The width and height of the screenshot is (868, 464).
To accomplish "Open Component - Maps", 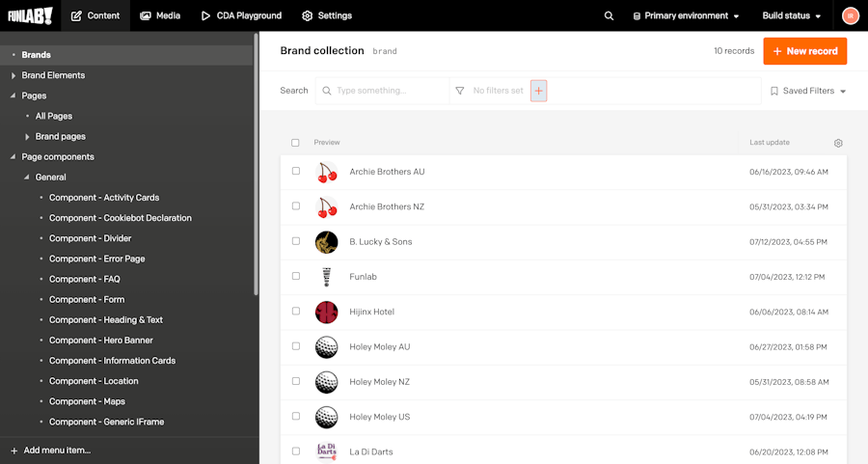I will (x=87, y=401).
